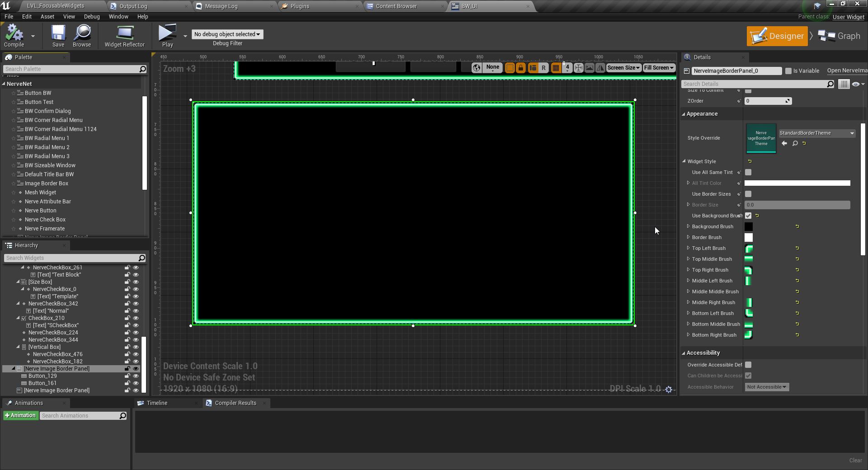Click Clear in the compiler results panel
This screenshot has width=868, height=470.
855,461
